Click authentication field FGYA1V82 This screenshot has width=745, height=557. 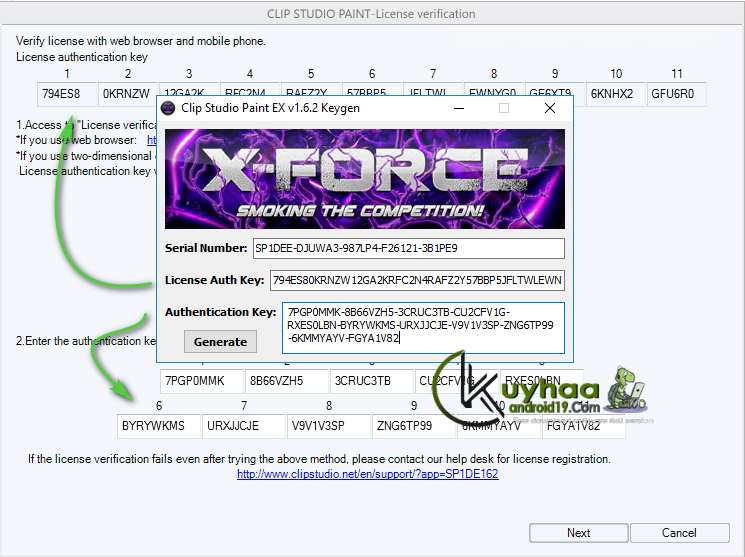584,426
